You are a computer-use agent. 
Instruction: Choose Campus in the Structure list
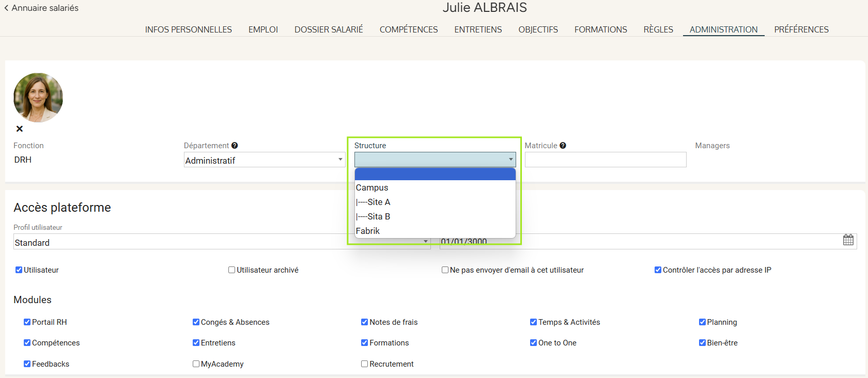[372, 188]
